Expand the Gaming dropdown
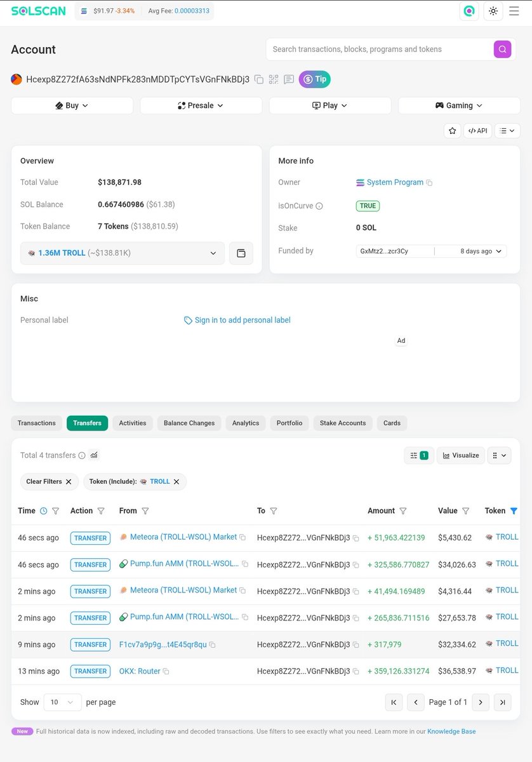The image size is (532, 762). pyautogui.click(x=459, y=105)
